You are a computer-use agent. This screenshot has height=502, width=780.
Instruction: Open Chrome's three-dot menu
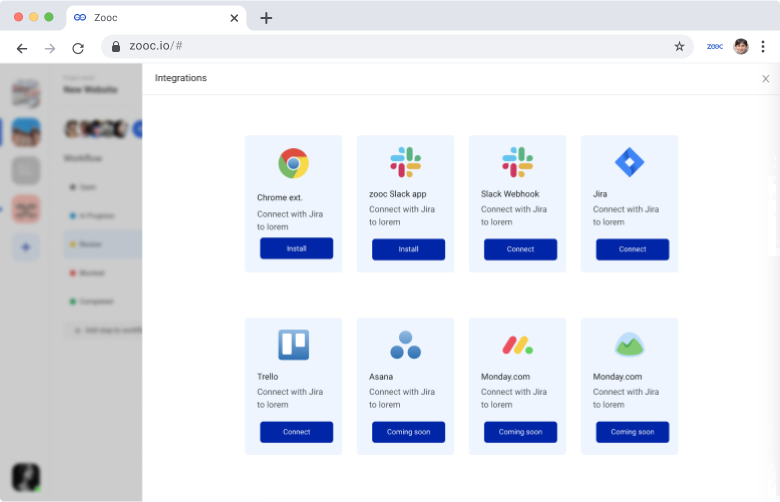763,47
